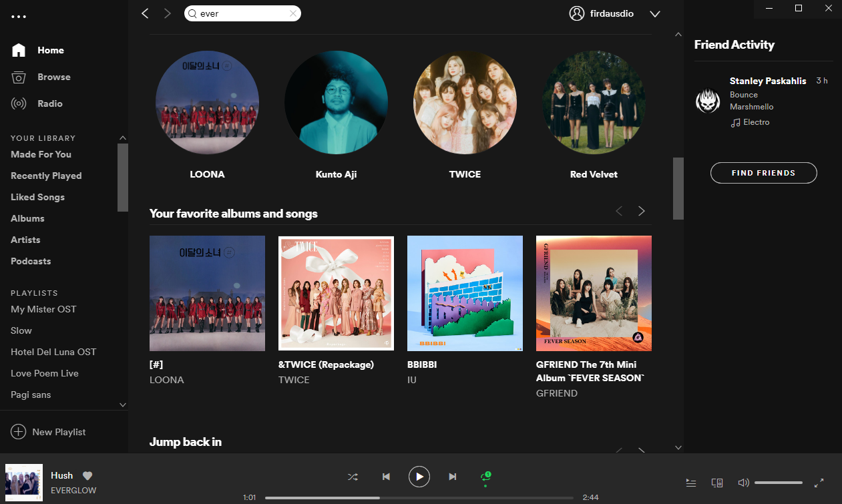Image resolution: width=842 pixels, height=504 pixels.
Task: Seek on the song progress bar
Action: [x=419, y=498]
